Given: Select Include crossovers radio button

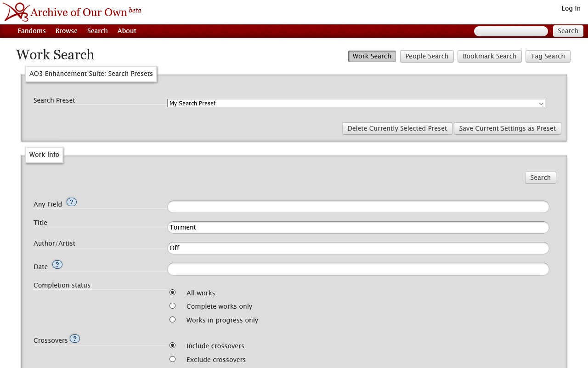Looking at the screenshot, I should click(x=172, y=345).
